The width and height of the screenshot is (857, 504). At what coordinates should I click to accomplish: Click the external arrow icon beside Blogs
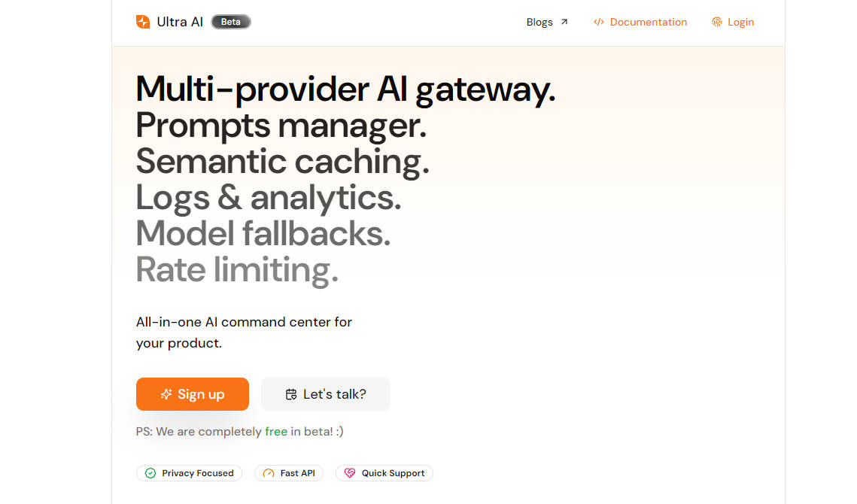tap(564, 22)
